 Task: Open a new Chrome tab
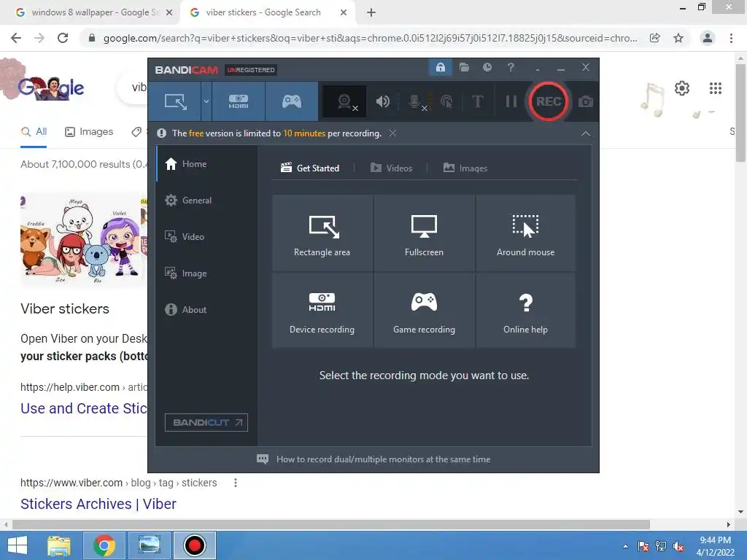click(371, 13)
